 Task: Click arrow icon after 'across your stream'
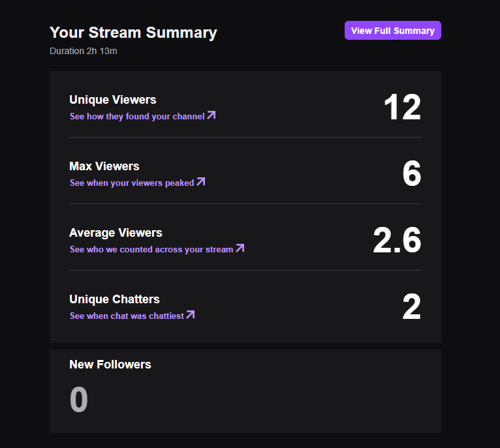[240, 248]
